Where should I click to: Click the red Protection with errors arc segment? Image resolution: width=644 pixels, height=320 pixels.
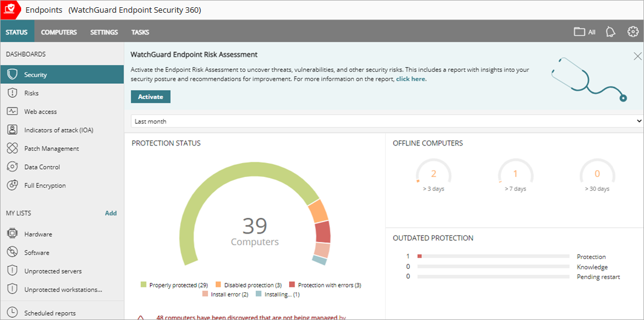[323, 232]
